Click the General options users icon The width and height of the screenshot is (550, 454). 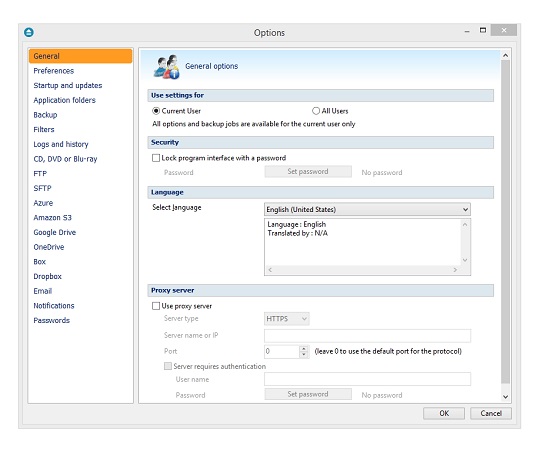coord(167,67)
